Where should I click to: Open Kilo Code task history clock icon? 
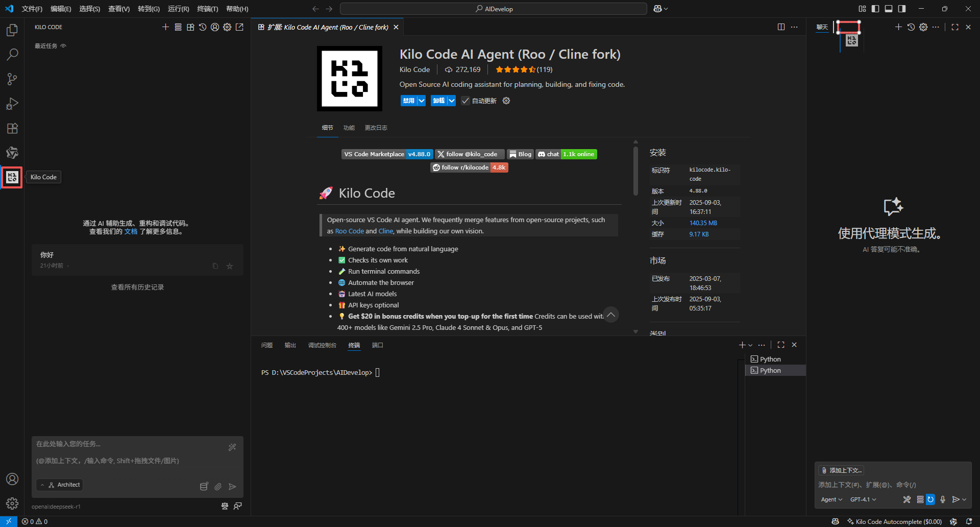(203, 27)
